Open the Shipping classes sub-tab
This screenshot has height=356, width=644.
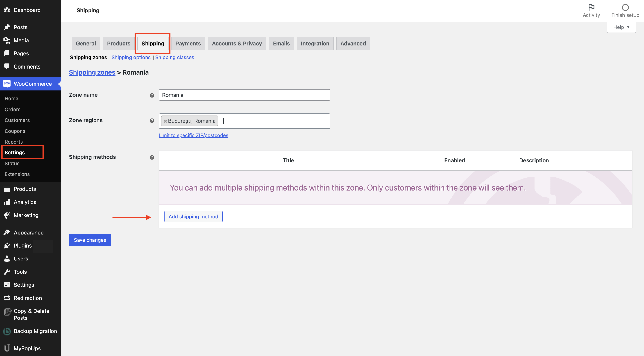[175, 57]
